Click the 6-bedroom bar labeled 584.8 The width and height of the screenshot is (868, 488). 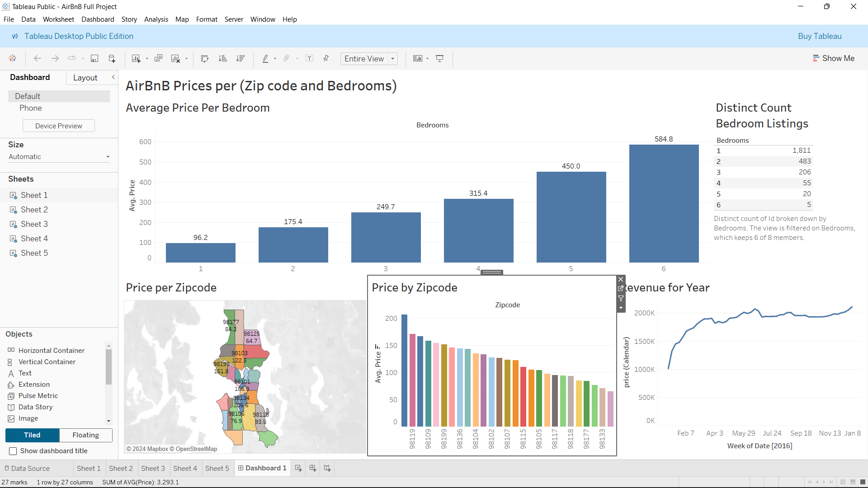(x=664, y=203)
